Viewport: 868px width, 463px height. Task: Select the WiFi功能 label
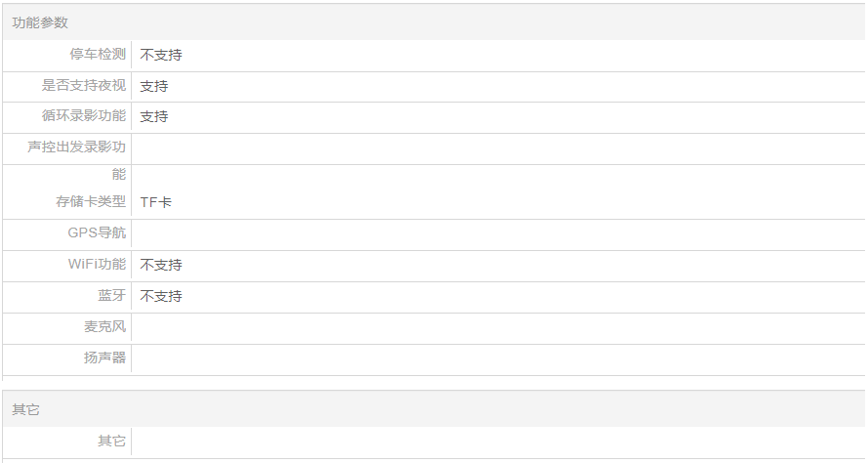(97, 265)
